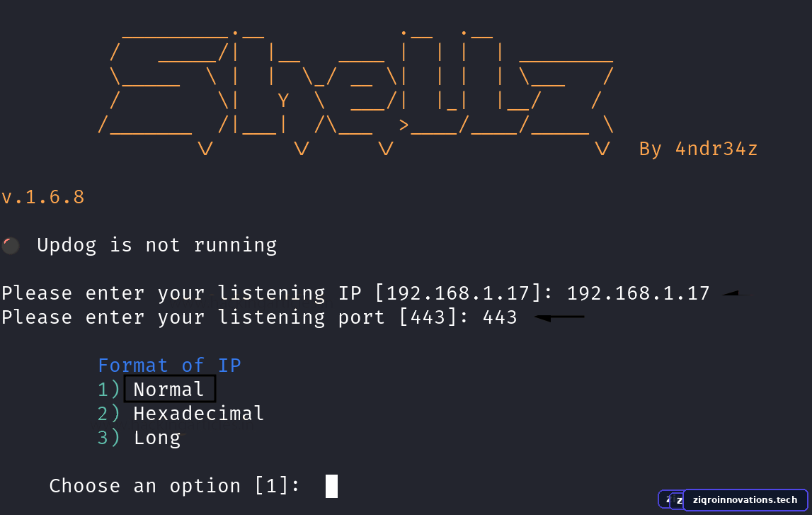This screenshot has height=515, width=812.
Task: Click the v.1.6.8 version label
Action: pos(42,197)
